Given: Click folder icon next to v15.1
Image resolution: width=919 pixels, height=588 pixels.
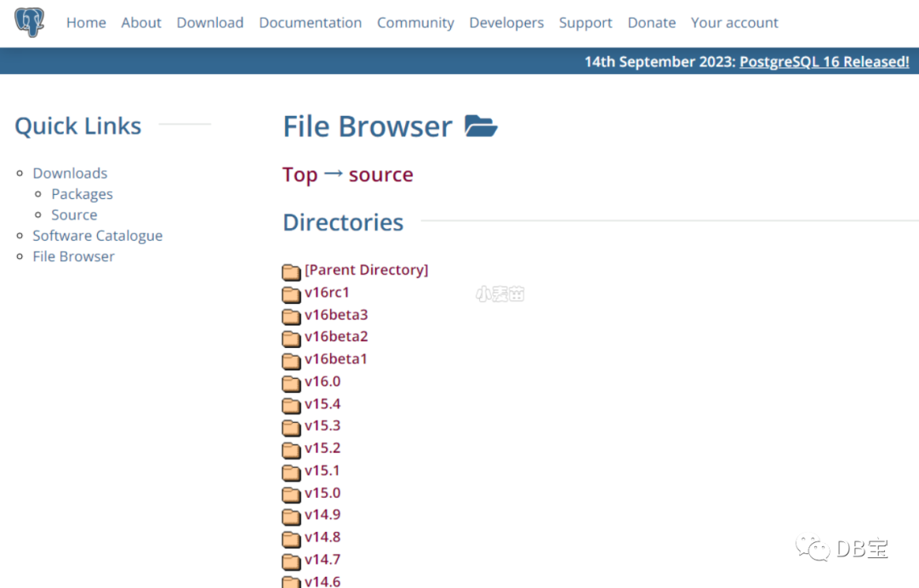Looking at the screenshot, I should click(x=291, y=472).
